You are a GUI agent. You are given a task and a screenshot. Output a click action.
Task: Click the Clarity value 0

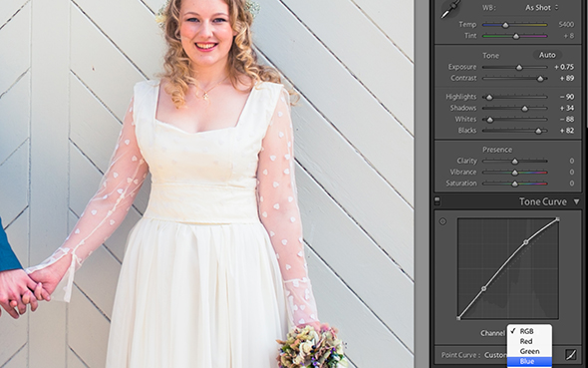[572, 162]
